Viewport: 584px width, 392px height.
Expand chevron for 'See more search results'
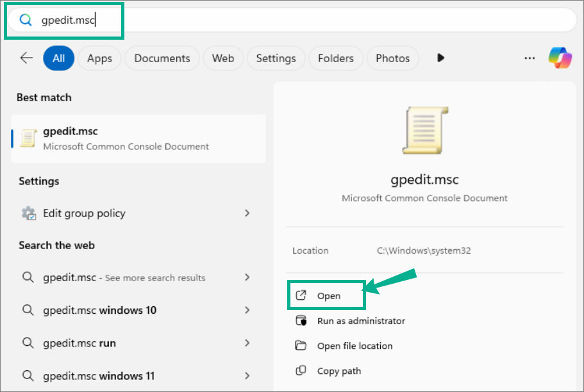[x=247, y=277]
